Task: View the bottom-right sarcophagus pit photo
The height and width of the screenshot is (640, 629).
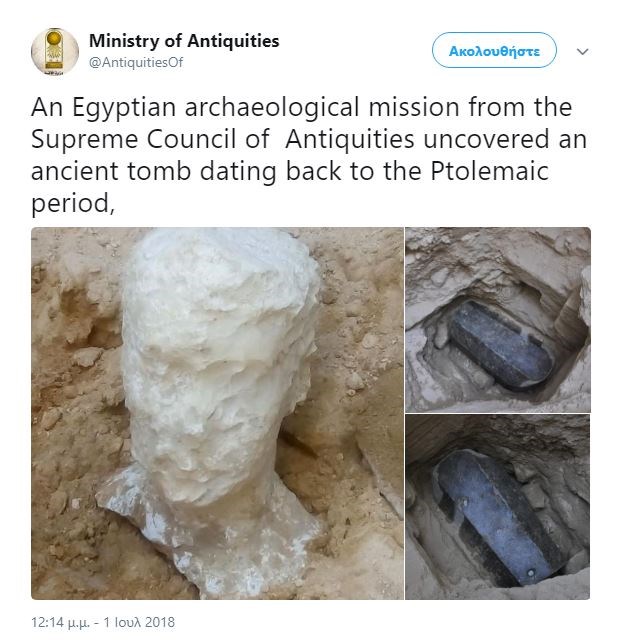Action: coord(498,507)
